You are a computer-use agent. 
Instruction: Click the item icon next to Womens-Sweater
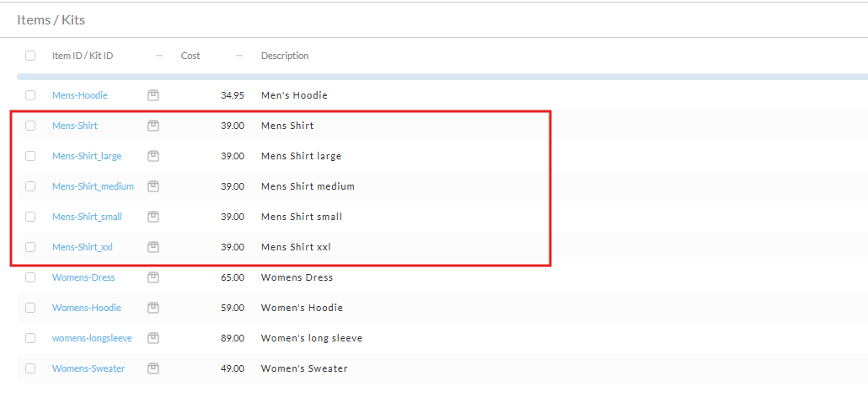coord(153,368)
